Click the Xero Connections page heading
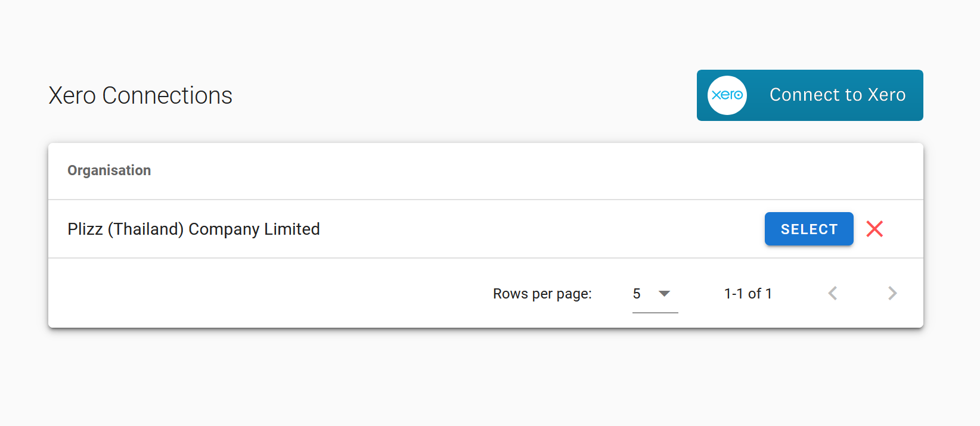980x426 pixels. pos(140,96)
